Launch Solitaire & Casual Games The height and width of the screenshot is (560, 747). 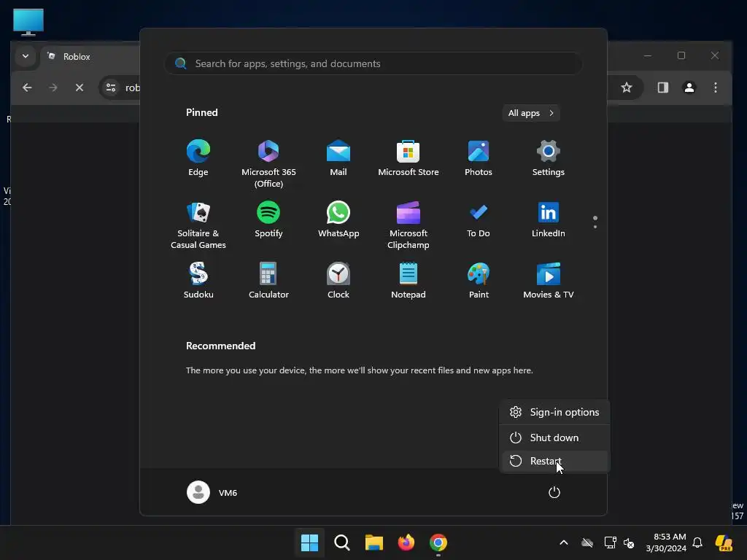[198, 225]
